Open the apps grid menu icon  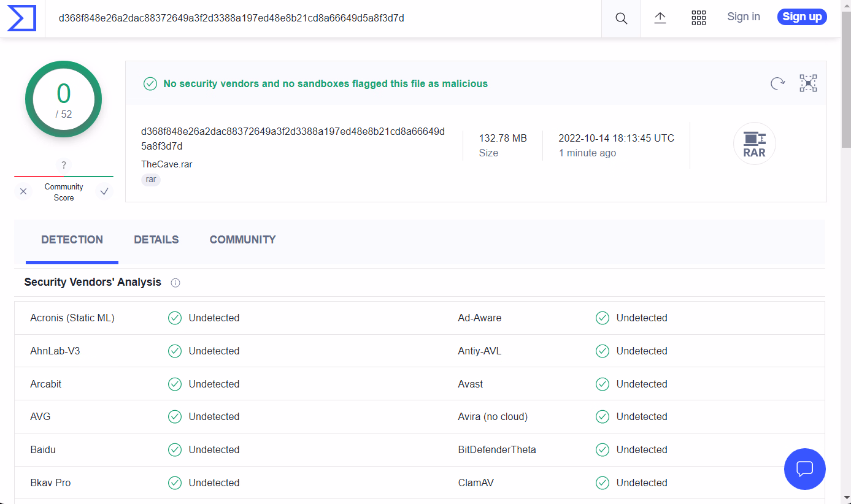(699, 18)
